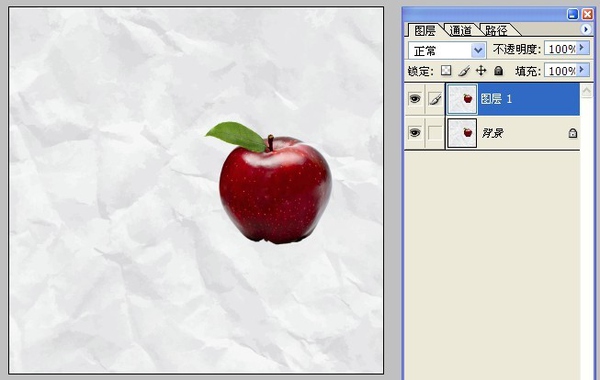
Task: Click the 填充 value field
Action: [560, 70]
